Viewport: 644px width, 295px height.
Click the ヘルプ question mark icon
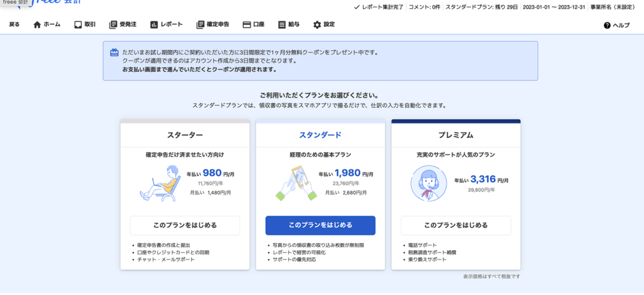tap(607, 26)
